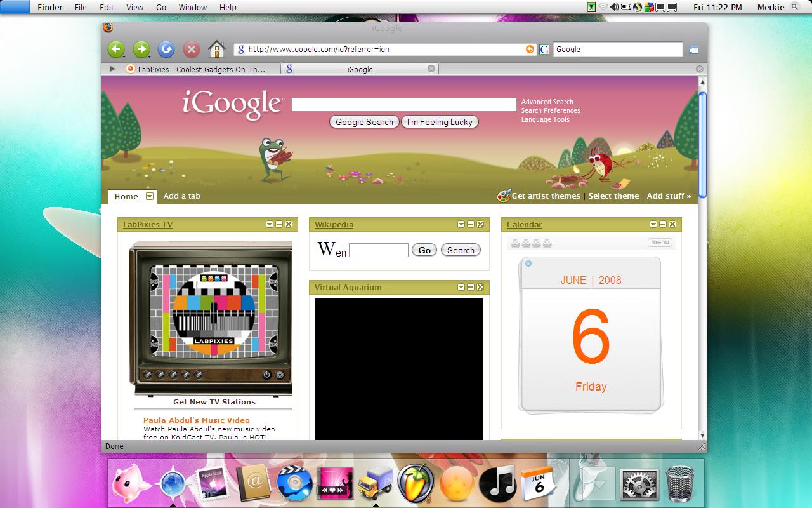Remove the Virtual Aquarium gadget
812x508 pixels.
[x=480, y=287]
